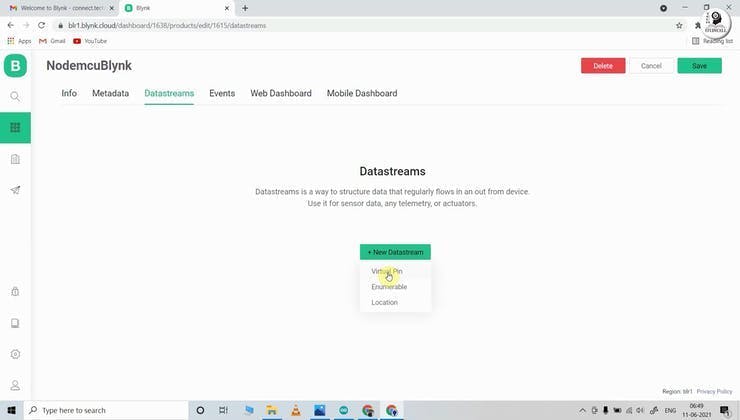The height and width of the screenshot is (420, 740).
Task: Click the red Delete button
Action: click(x=603, y=66)
